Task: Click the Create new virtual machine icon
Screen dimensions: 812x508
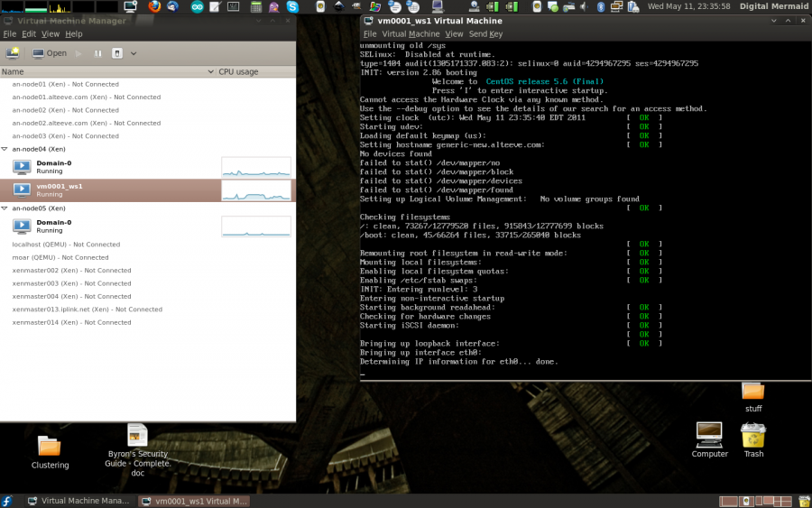Action: click(x=13, y=53)
